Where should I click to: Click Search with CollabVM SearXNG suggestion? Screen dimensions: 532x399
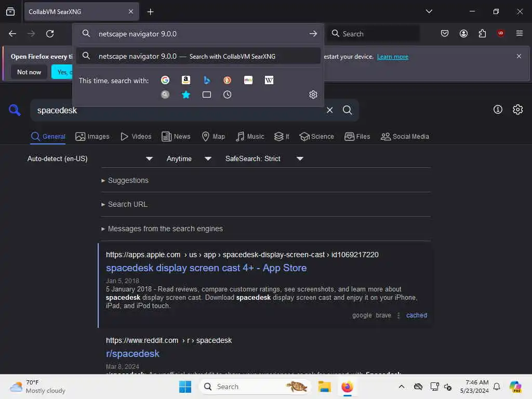pyautogui.click(x=198, y=56)
